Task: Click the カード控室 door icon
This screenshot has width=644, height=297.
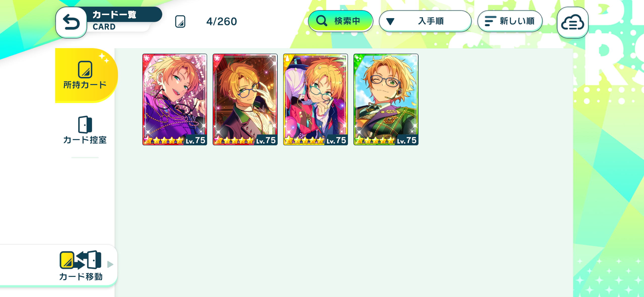Action: [x=85, y=124]
